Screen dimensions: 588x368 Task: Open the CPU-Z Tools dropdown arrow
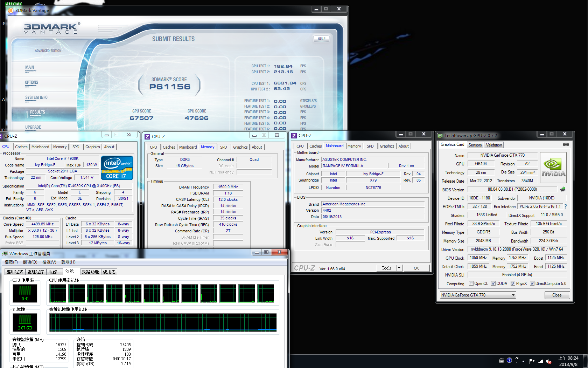click(x=399, y=268)
